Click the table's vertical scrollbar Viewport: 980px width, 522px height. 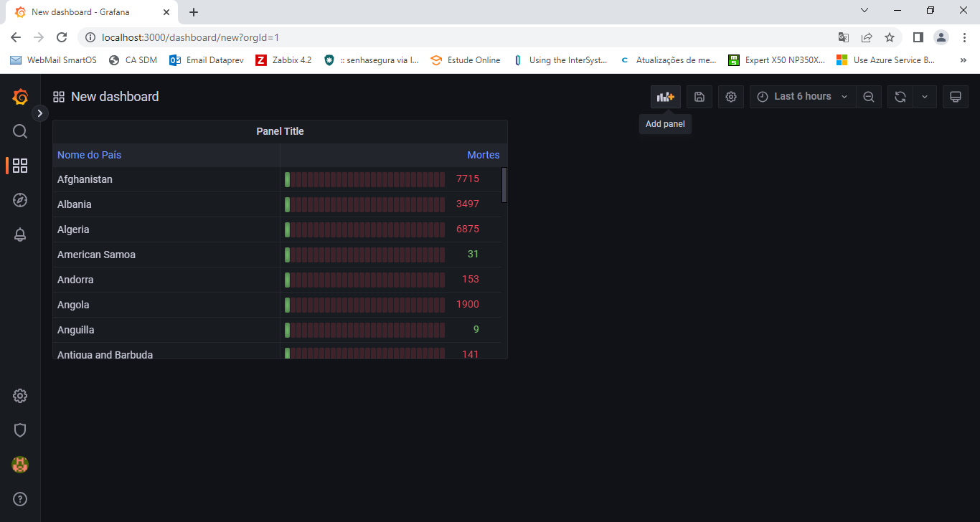coord(504,185)
